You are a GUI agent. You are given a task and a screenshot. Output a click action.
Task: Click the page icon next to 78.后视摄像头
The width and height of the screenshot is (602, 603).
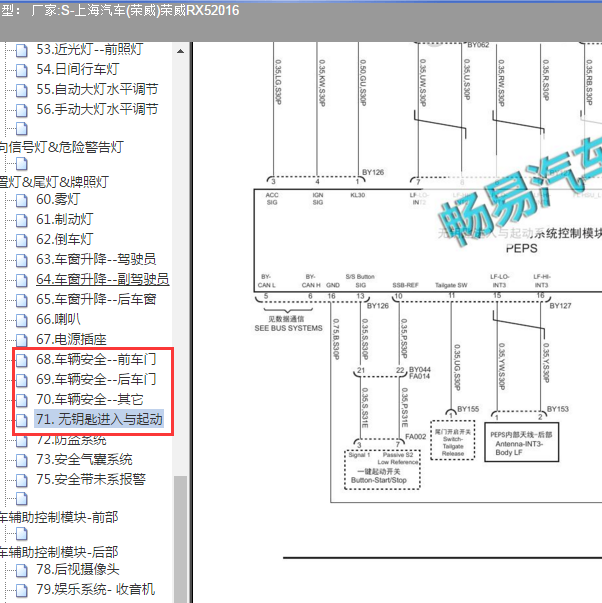pos(22,570)
